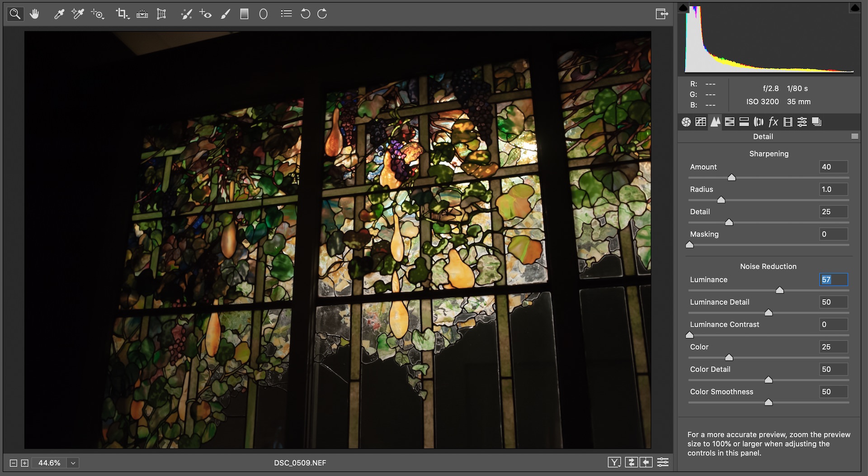Click the Color value field showing 25
The width and height of the screenshot is (868, 476).
(x=833, y=347)
